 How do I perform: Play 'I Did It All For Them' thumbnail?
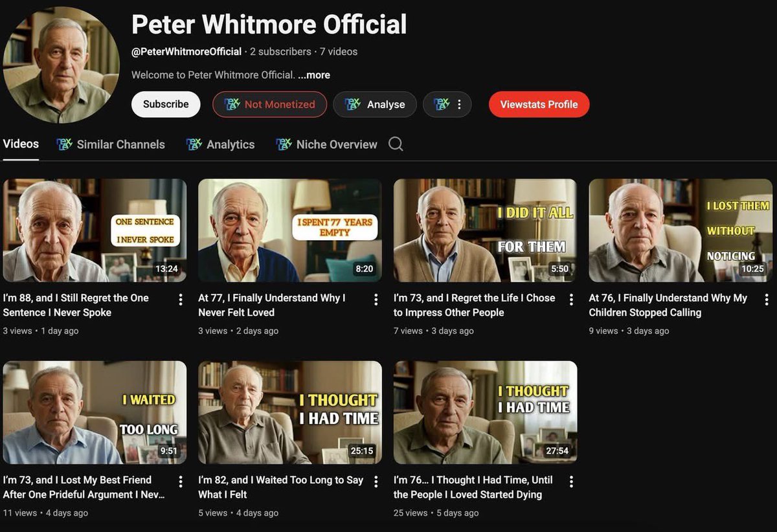pos(485,230)
